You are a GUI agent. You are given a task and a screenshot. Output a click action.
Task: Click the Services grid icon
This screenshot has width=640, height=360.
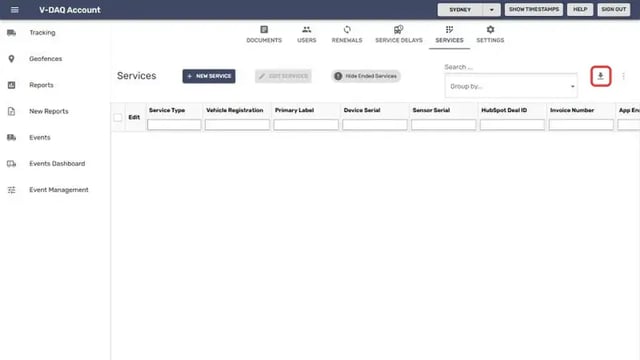(x=449, y=29)
